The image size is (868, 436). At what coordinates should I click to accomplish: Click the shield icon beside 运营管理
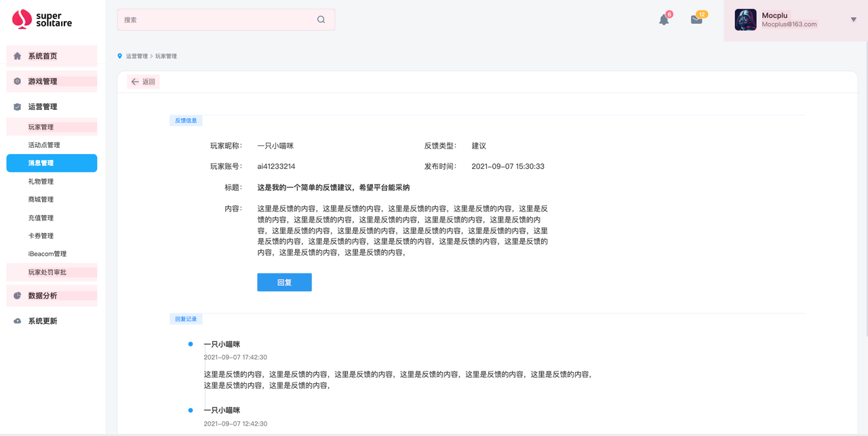click(18, 106)
